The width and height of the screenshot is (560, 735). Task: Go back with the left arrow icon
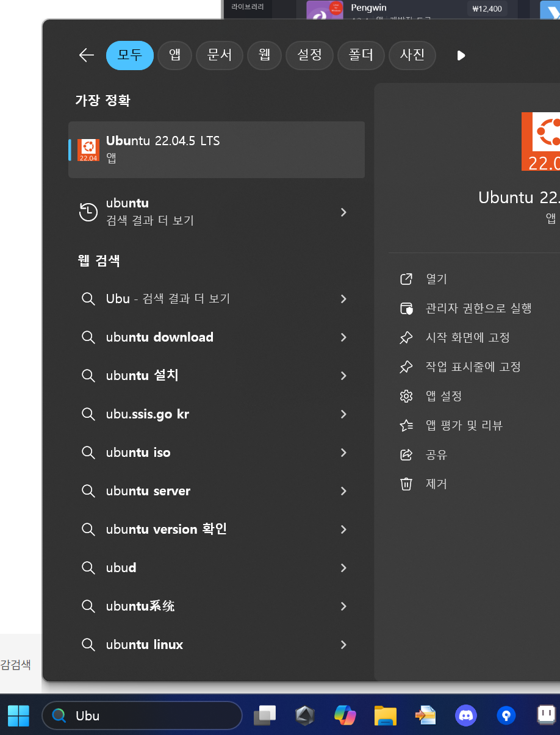(x=87, y=56)
